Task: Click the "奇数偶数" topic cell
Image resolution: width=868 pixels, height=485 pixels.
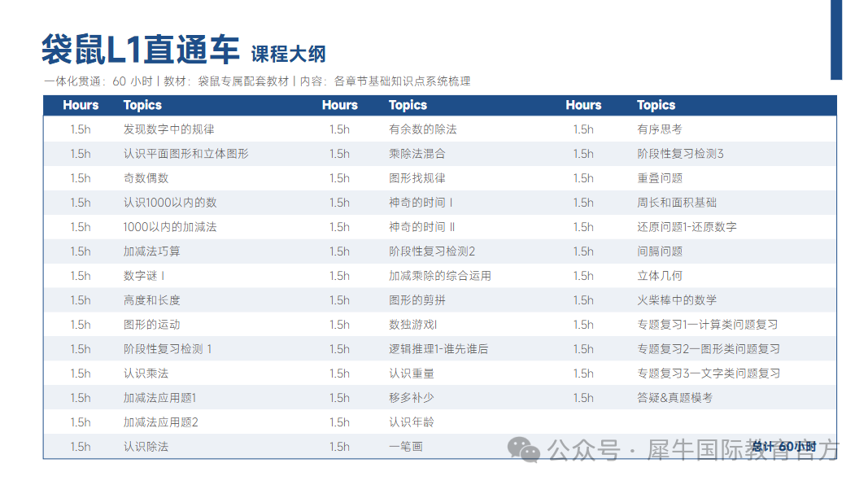Action: click(146, 178)
